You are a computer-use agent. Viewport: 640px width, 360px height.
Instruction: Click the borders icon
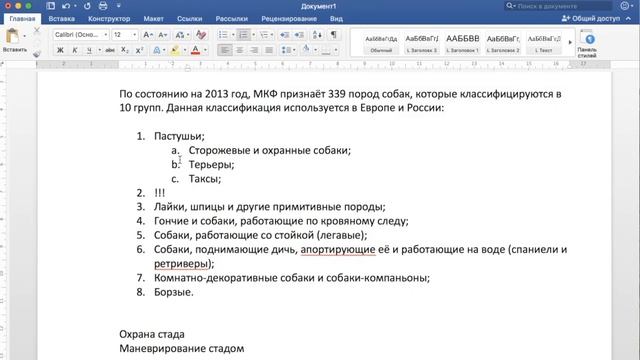tap(326, 50)
